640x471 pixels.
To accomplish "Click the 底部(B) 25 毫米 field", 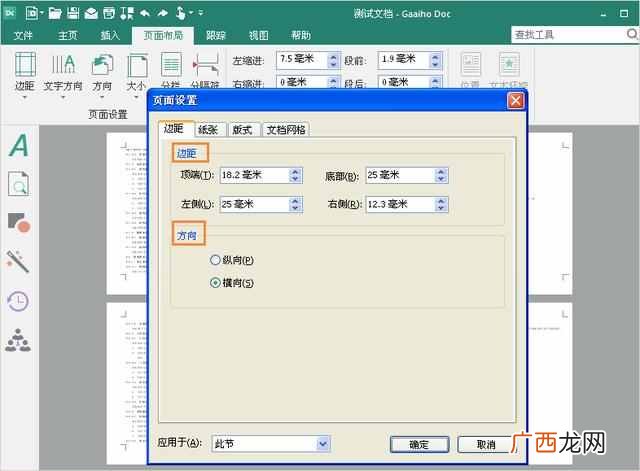I will 407,175.
